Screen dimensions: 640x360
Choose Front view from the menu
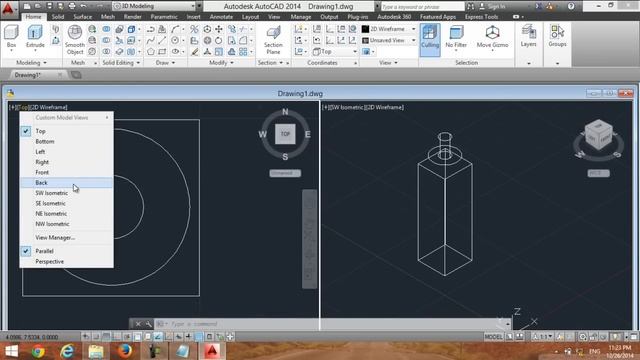click(x=67, y=172)
